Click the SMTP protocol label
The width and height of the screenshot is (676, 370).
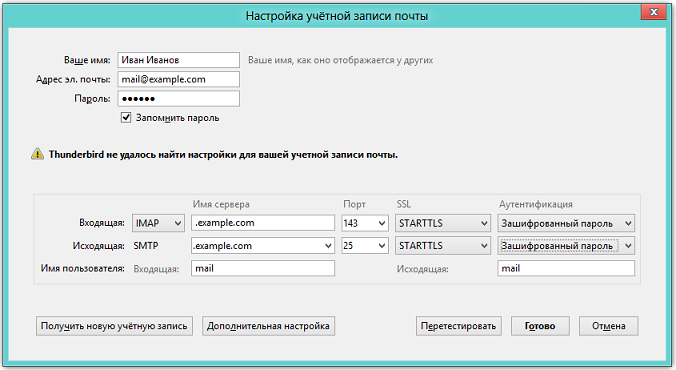click(x=146, y=246)
